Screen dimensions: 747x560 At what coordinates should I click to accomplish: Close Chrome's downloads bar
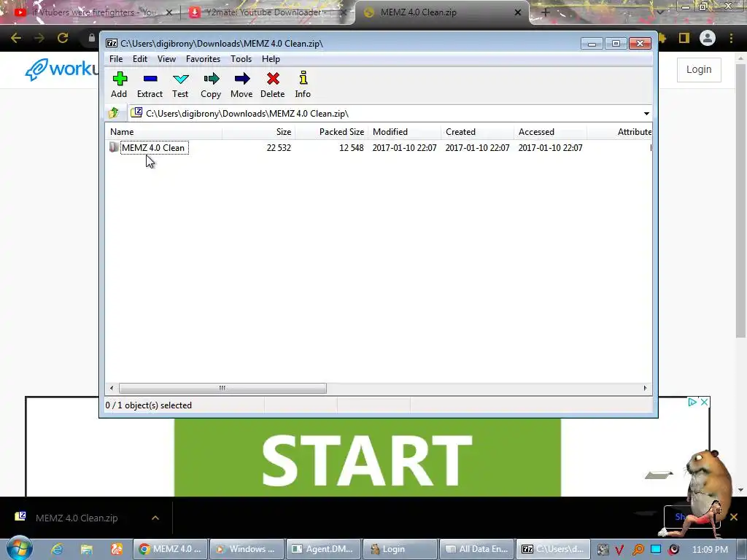tap(734, 517)
